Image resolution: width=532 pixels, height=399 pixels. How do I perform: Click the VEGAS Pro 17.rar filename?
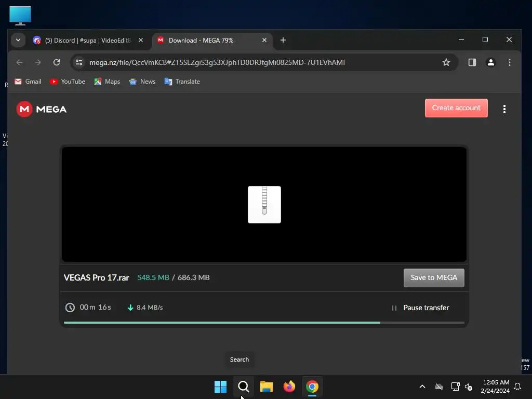coord(96,277)
